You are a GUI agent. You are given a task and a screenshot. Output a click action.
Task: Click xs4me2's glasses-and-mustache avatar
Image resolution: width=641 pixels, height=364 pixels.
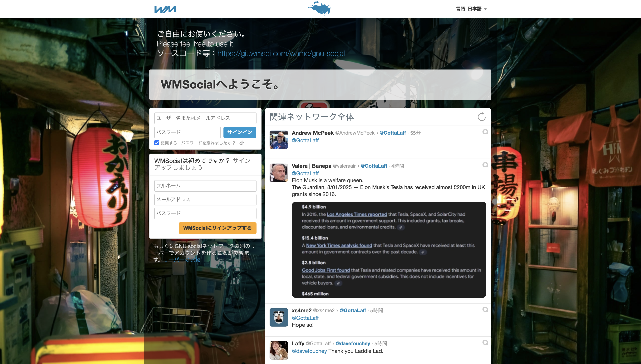[x=278, y=317]
